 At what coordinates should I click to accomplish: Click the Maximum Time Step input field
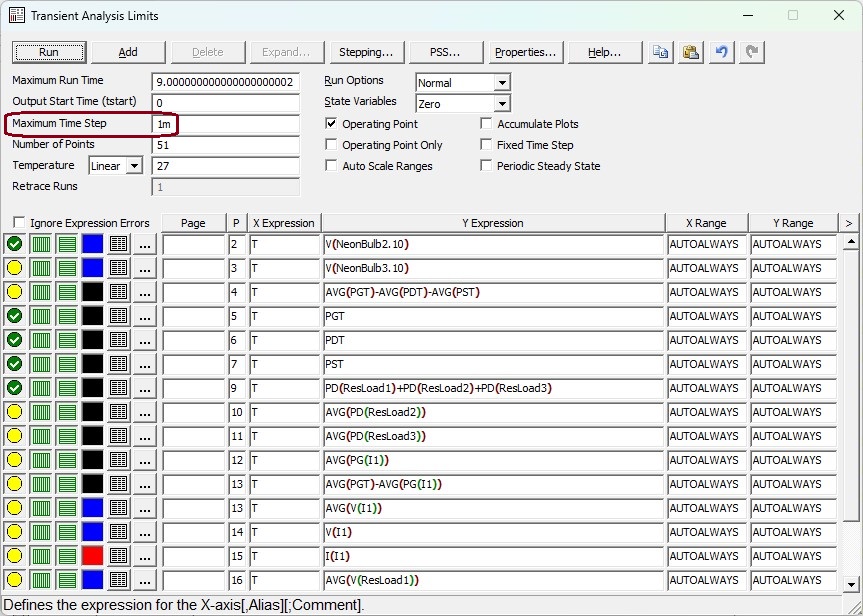pos(225,124)
